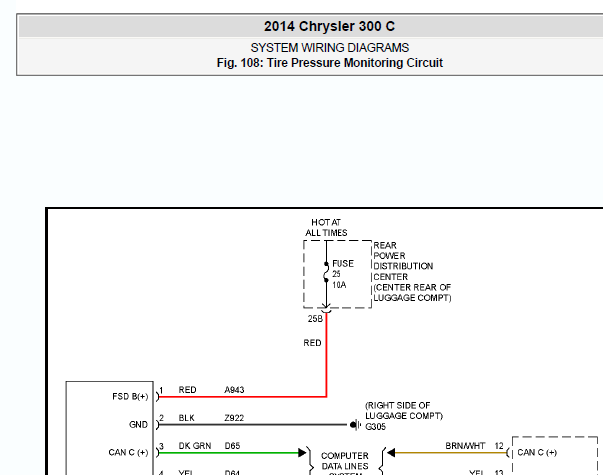
Task: Click the '2014 Chrysler 300 C' title
Action: click(329, 26)
